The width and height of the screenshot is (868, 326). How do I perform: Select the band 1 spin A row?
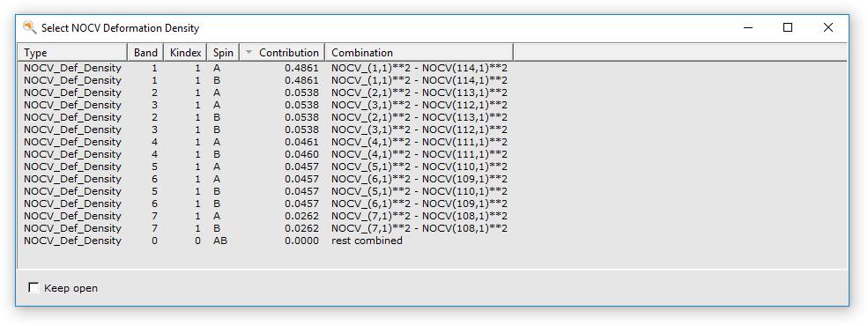[x=432, y=68]
